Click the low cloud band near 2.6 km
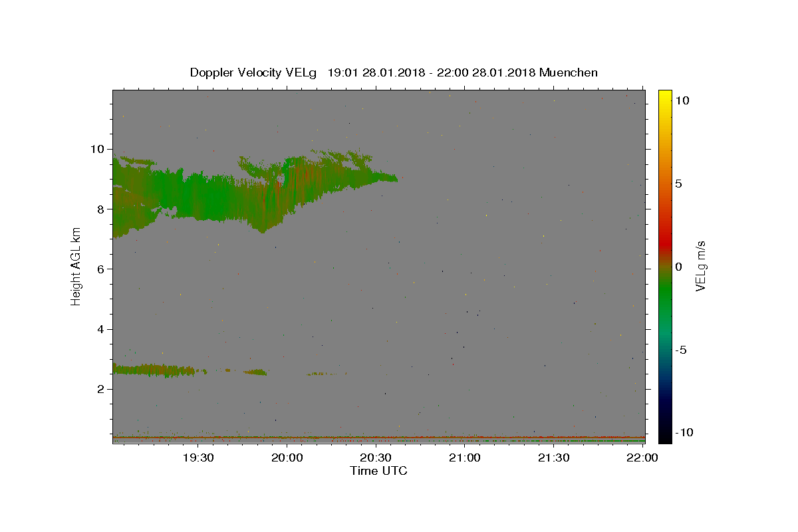 153,370
